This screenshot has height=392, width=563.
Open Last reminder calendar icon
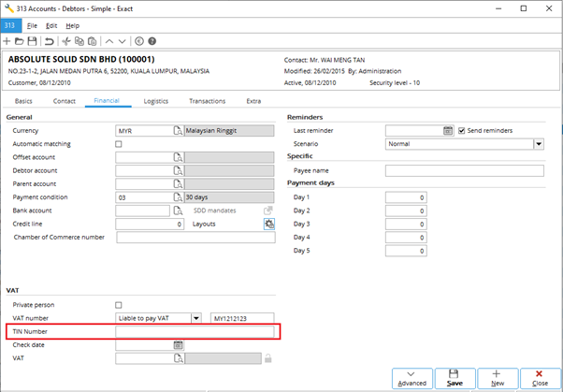point(448,131)
